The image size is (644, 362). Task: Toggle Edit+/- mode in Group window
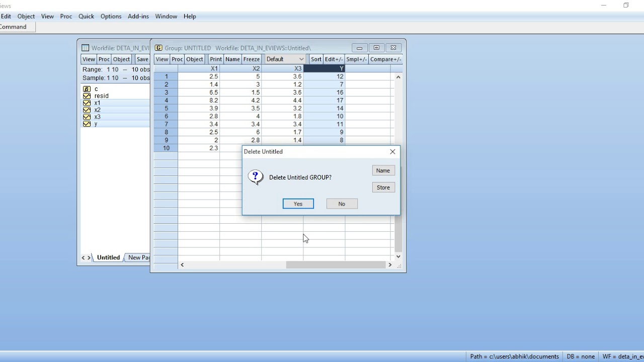tap(334, 59)
